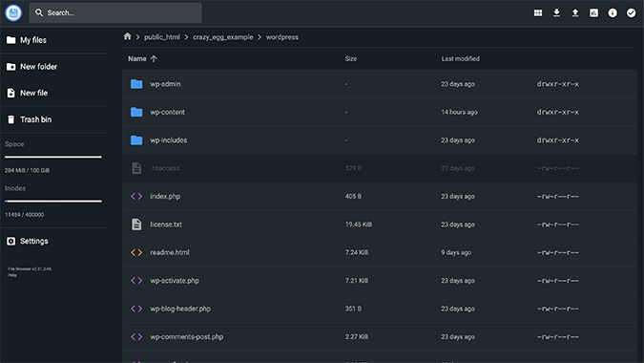Select the index.php code icon
This screenshot has height=363, width=644.
136,196
